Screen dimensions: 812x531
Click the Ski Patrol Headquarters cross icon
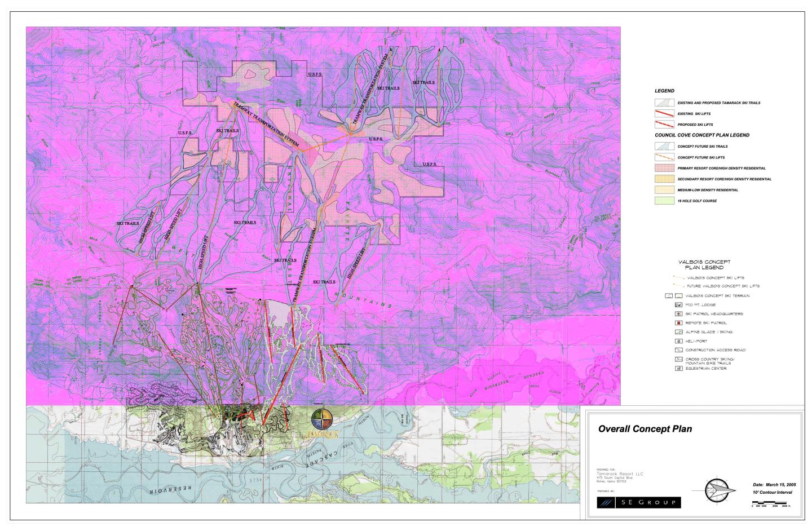[x=679, y=314]
